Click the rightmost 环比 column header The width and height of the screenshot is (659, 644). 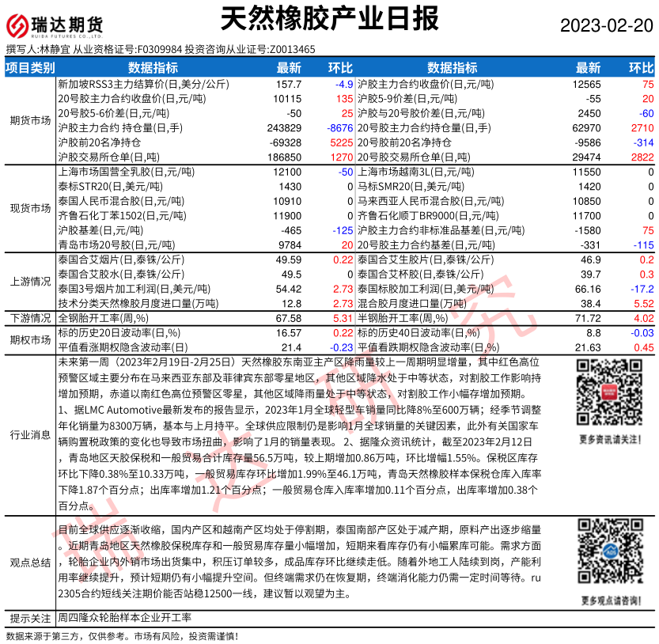(641, 68)
